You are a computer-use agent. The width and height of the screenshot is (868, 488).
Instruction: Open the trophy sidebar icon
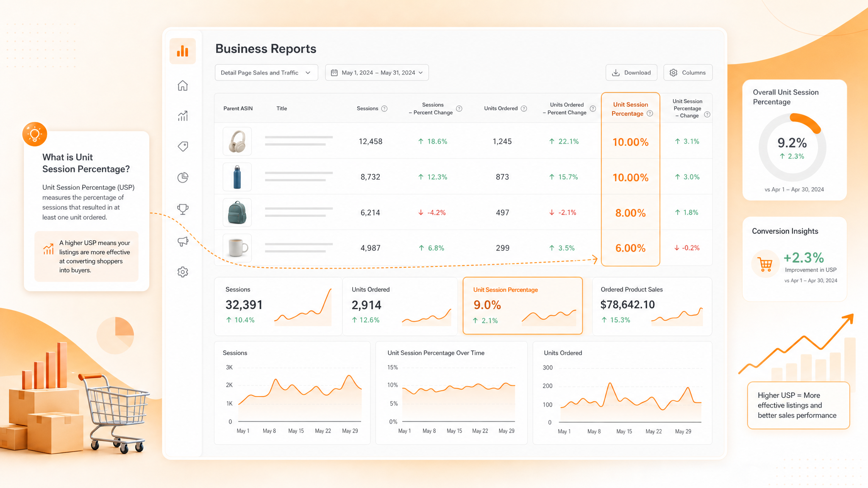click(x=183, y=209)
